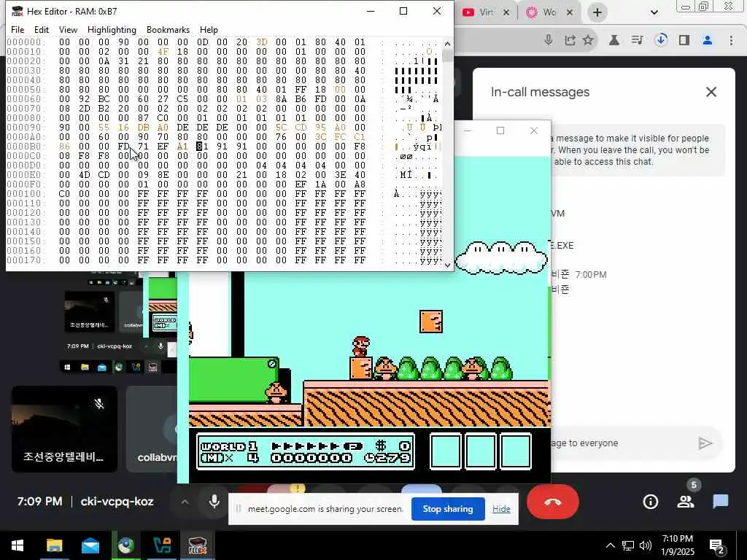Open Chrome media controls icon
Screen dimensions: 747x560
pyautogui.click(x=637, y=40)
